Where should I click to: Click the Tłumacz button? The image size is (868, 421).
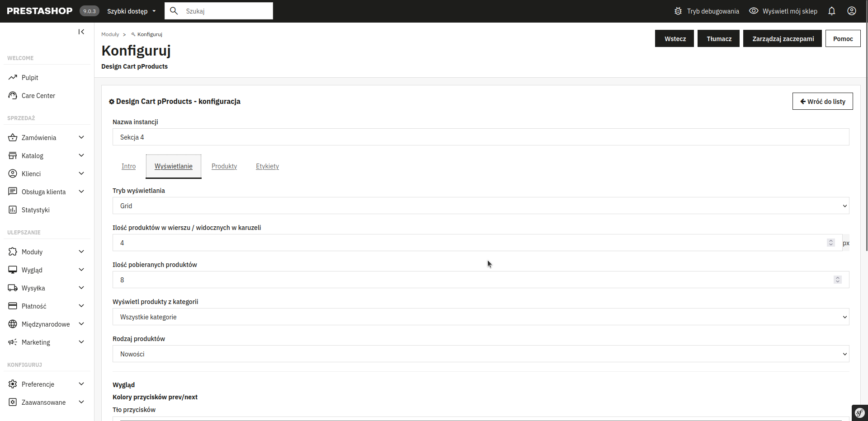click(x=718, y=38)
